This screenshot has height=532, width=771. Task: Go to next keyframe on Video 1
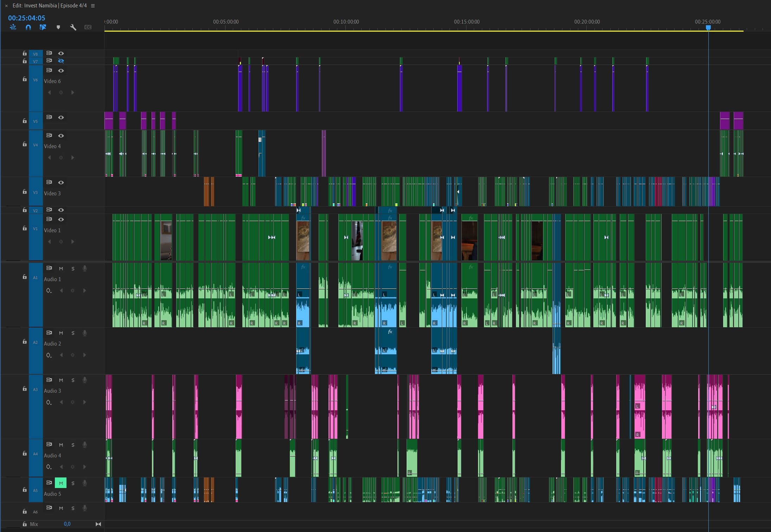(72, 242)
